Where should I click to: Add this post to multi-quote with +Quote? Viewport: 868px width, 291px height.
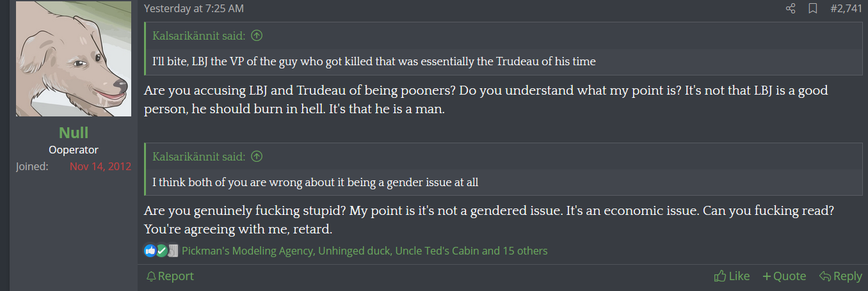784,276
